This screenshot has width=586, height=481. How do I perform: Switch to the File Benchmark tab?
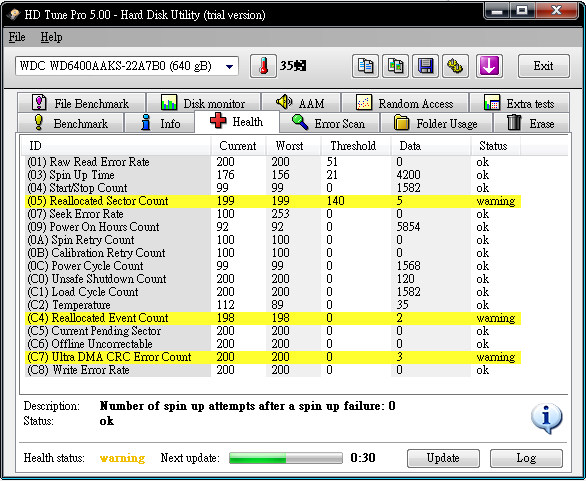click(x=81, y=103)
